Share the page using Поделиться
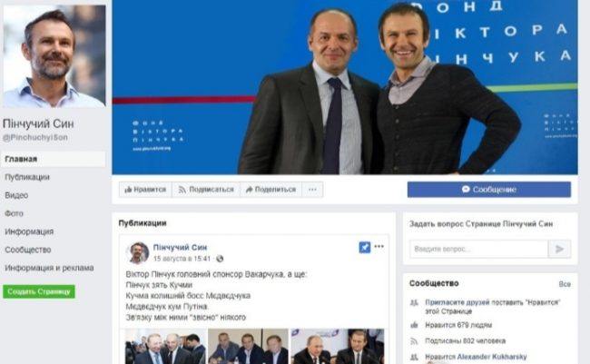Viewport: 590px width, 364px height. click(x=270, y=190)
